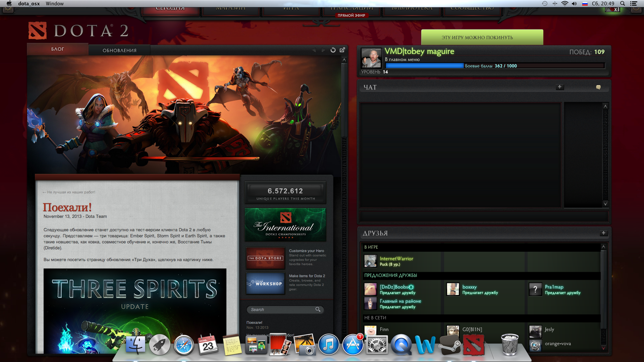Screen dimensions: 644x362
Task: Click Jesly's avatar
Action: (535, 331)
